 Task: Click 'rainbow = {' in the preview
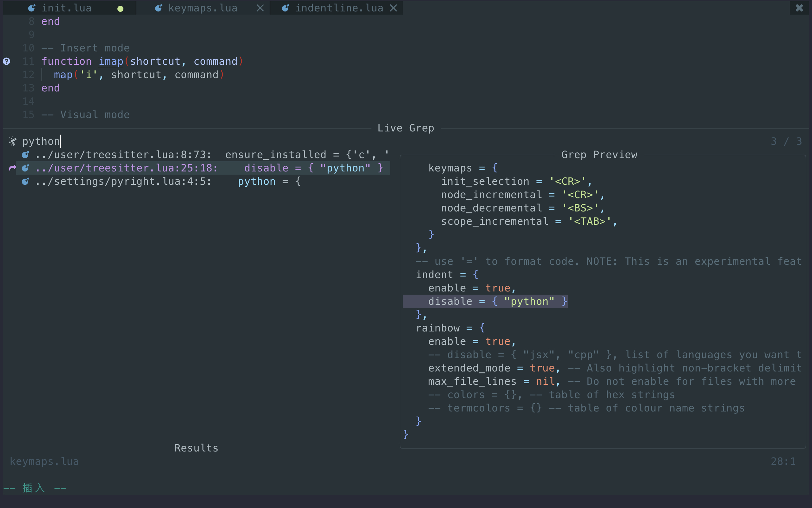coord(450,328)
